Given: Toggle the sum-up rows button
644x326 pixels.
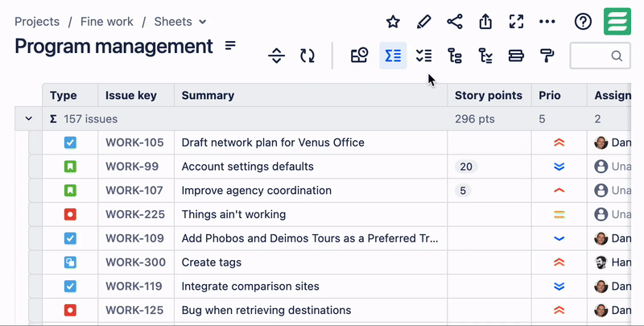Looking at the screenshot, I should 393,56.
